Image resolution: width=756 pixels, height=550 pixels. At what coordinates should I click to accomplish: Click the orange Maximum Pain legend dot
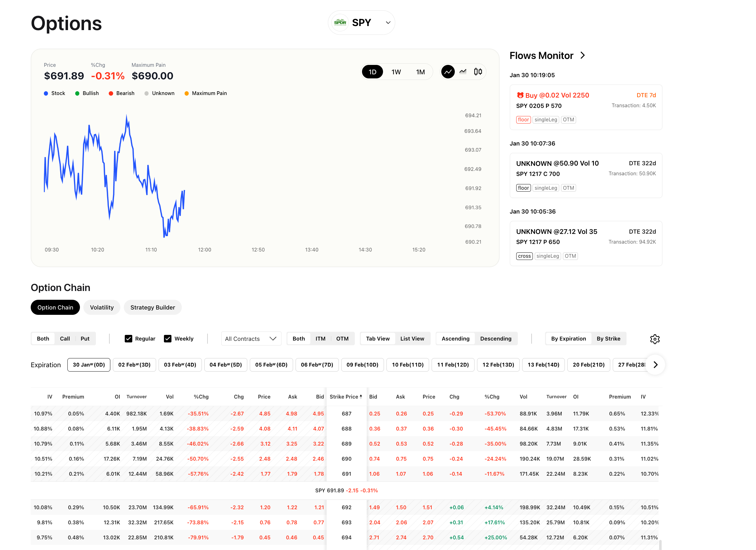click(187, 93)
